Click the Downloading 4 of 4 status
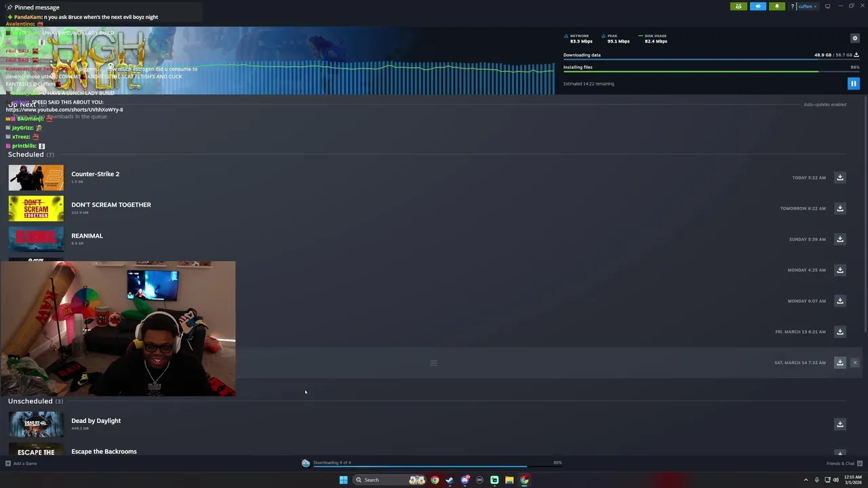The height and width of the screenshot is (488, 868). tap(332, 462)
